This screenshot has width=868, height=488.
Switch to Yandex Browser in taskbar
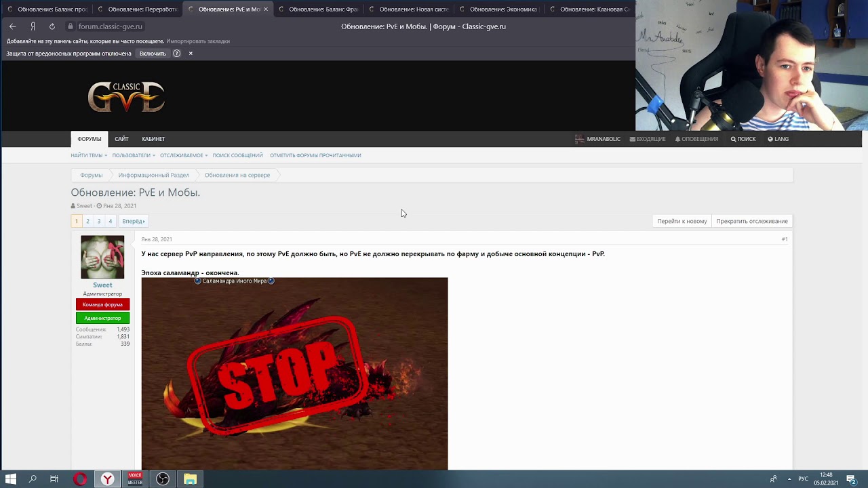pyautogui.click(x=107, y=479)
